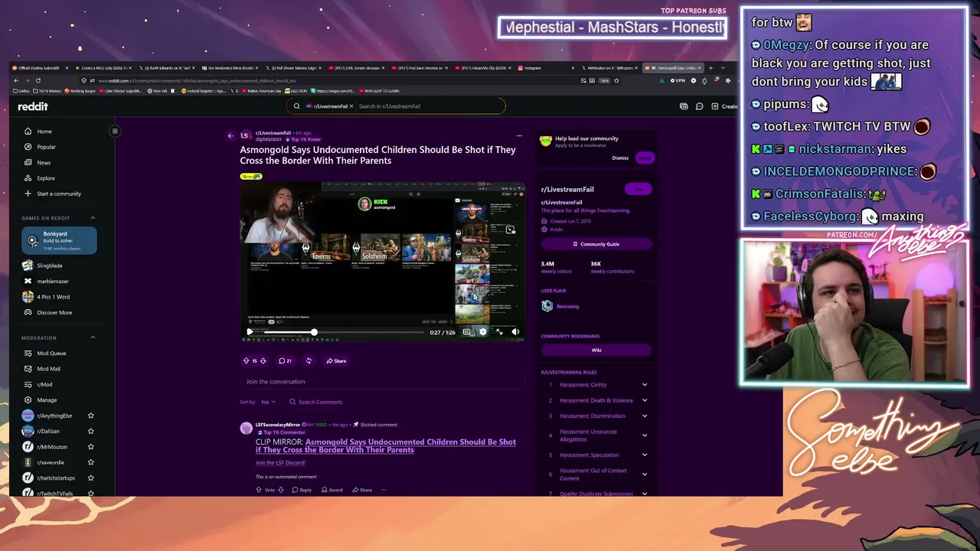
Task: Expand rule 6 Harassment: Out of Context Content
Action: pos(645,474)
